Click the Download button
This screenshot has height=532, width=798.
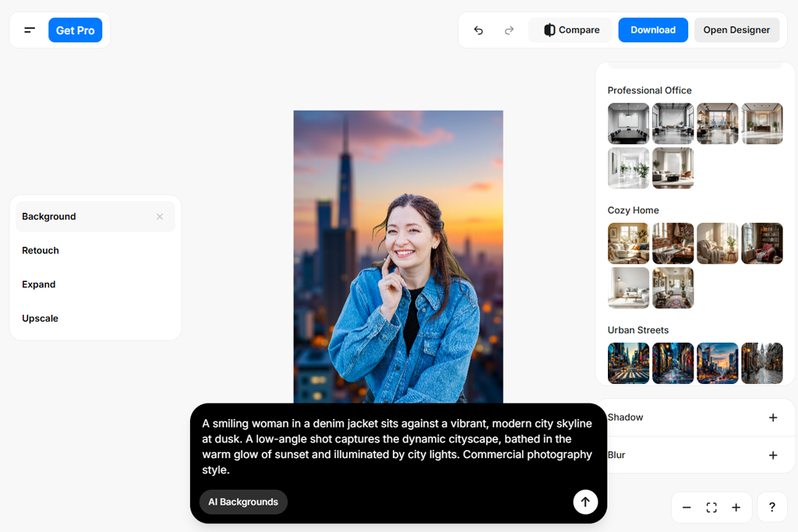coord(652,30)
